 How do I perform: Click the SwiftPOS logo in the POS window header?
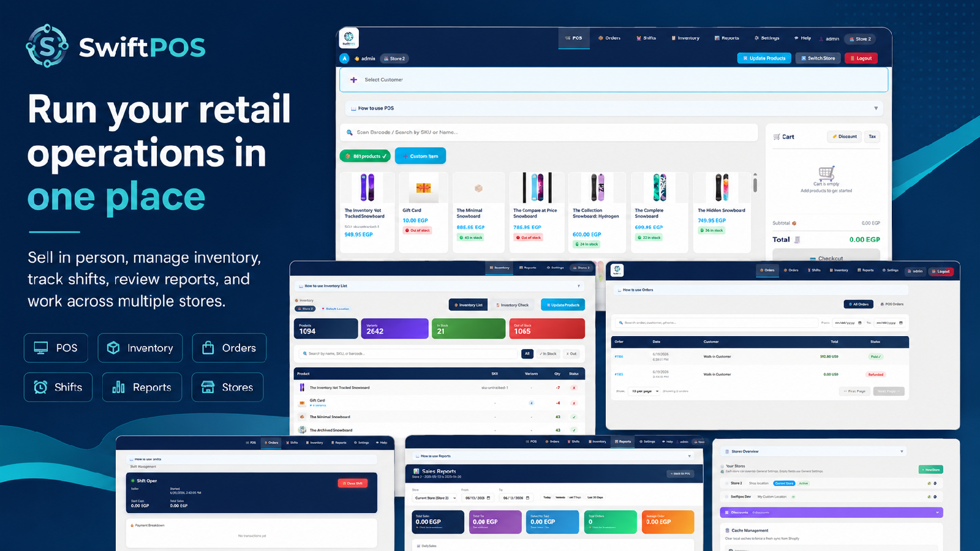[349, 38]
